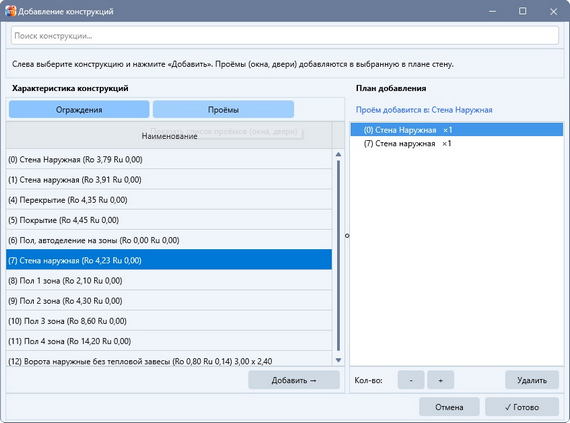Viewport: 570px width, 423px height.
Task: Click the Наименование column header
Action: [169, 136]
